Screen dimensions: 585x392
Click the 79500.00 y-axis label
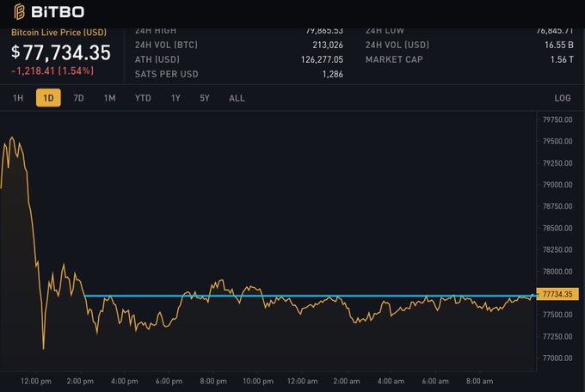pyautogui.click(x=557, y=141)
